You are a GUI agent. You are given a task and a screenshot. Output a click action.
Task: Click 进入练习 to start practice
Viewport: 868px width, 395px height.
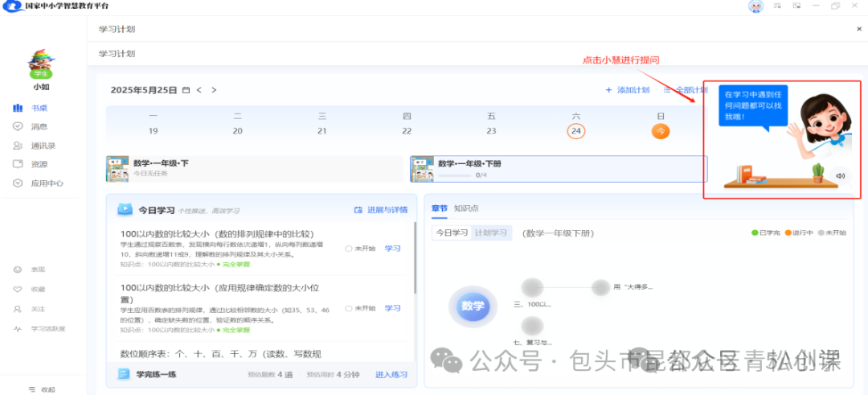[391, 375]
